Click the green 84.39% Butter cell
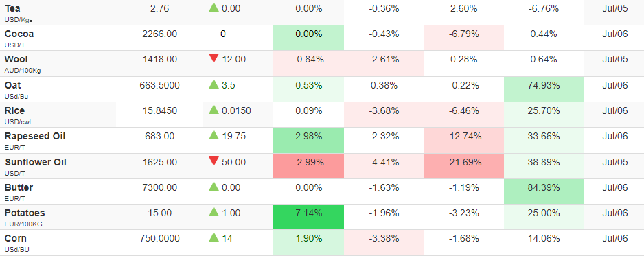 (543, 191)
